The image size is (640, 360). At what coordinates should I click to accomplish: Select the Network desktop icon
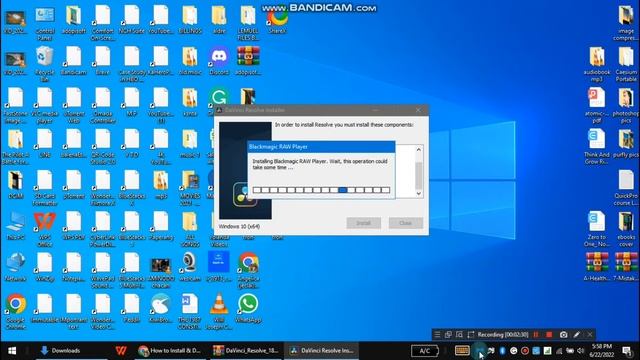(16, 267)
